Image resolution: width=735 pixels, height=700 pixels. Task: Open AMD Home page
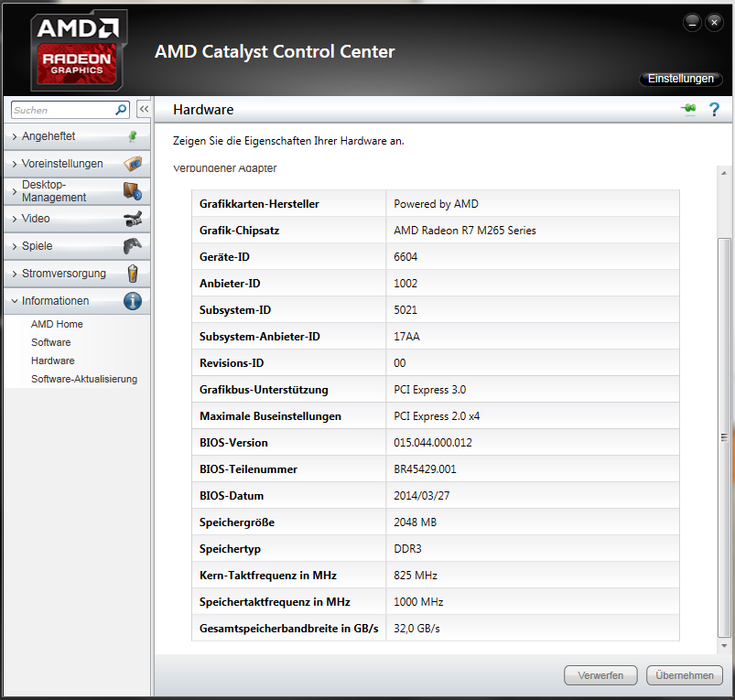57,324
